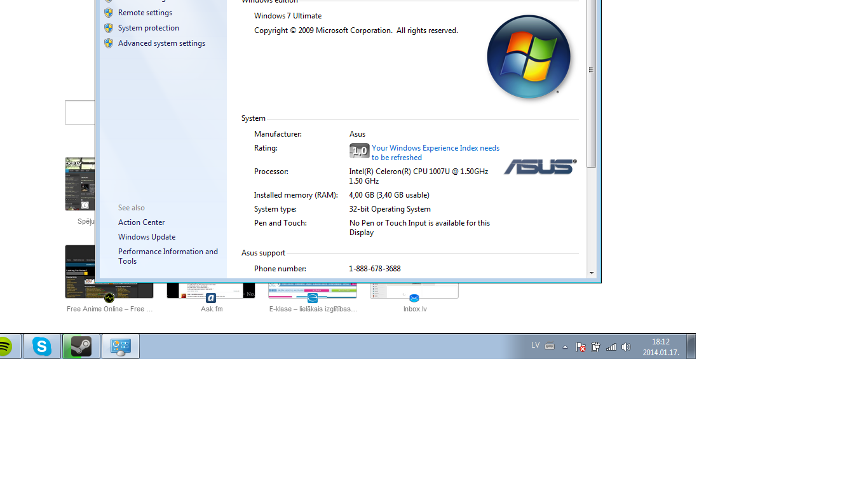Click the E-klase caption text

tap(313, 309)
